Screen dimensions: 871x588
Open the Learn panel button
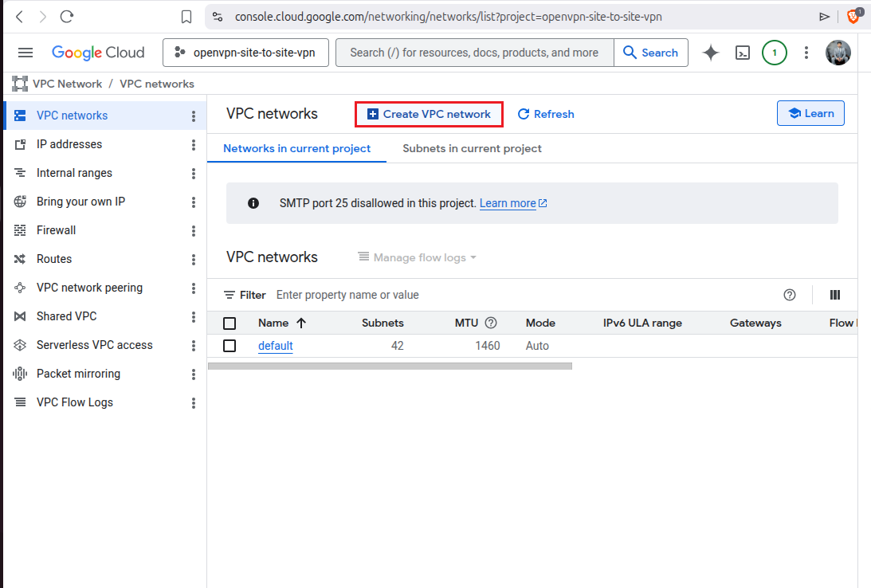[x=810, y=113]
